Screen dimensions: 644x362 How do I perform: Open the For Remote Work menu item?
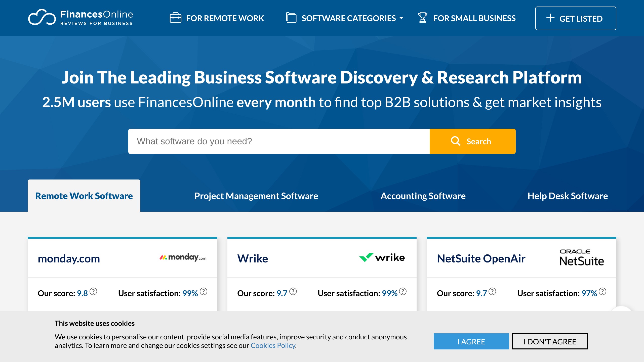217,18
